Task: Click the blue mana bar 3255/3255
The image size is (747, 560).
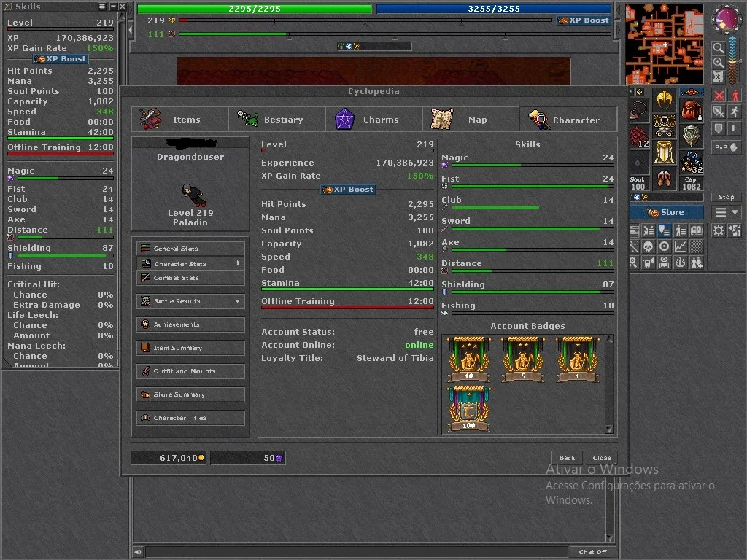Action: [494, 9]
